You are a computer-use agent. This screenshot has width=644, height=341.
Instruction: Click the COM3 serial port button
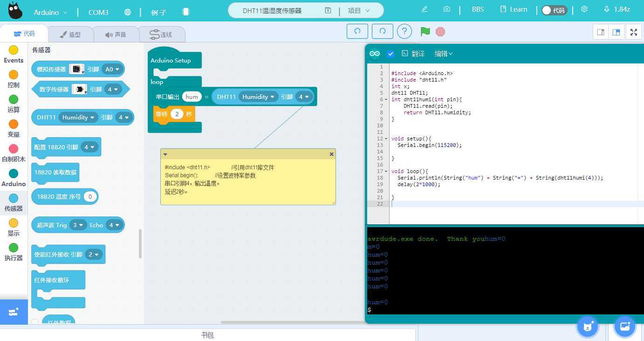pyautogui.click(x=98, y=13)
